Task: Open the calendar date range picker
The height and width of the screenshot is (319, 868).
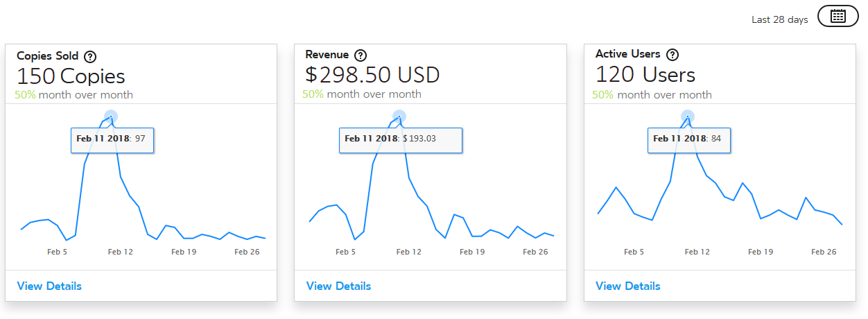Action: pyautogui.click(x=837, y=17)
